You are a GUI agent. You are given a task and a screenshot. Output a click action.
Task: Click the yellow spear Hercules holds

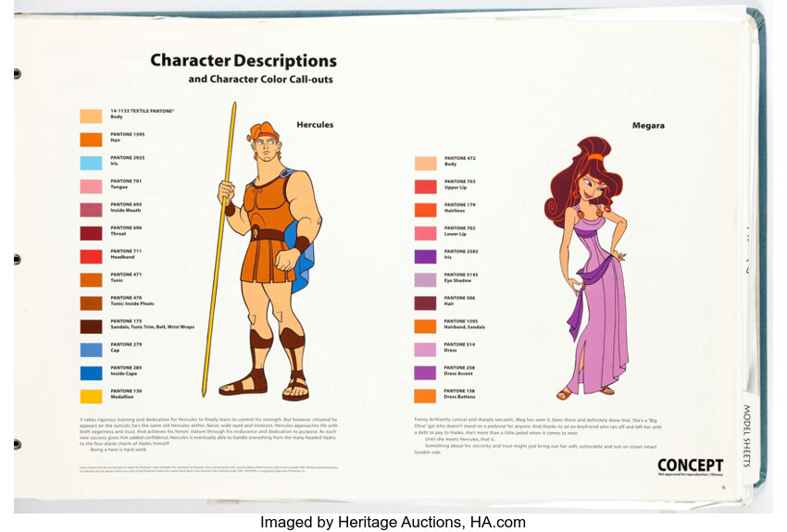pyautogui.click(x=219, y=249)
